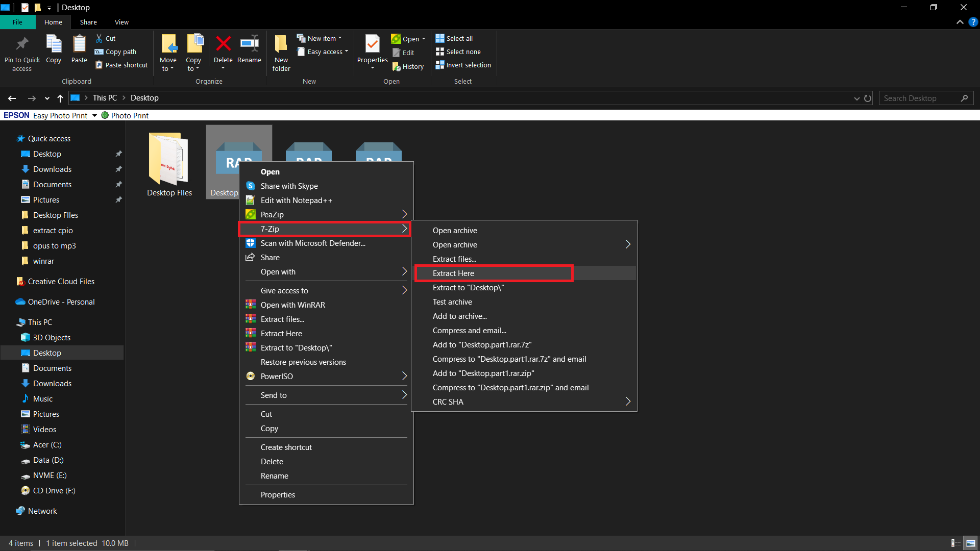Switch to details view button

(955, 543)
